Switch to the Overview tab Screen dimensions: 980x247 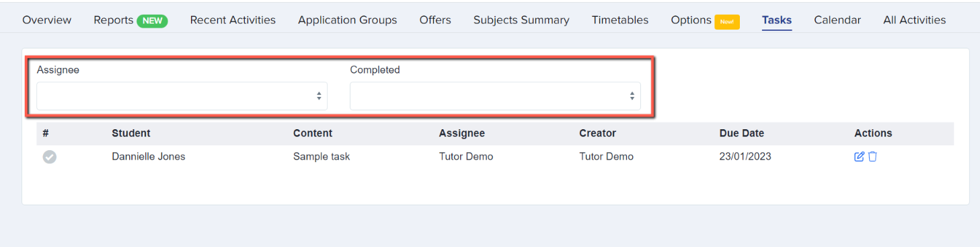pyautogui.click(x=47, y=20)
